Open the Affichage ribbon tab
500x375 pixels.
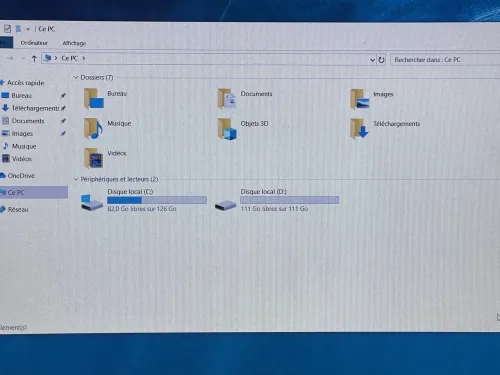pos(74,43)
